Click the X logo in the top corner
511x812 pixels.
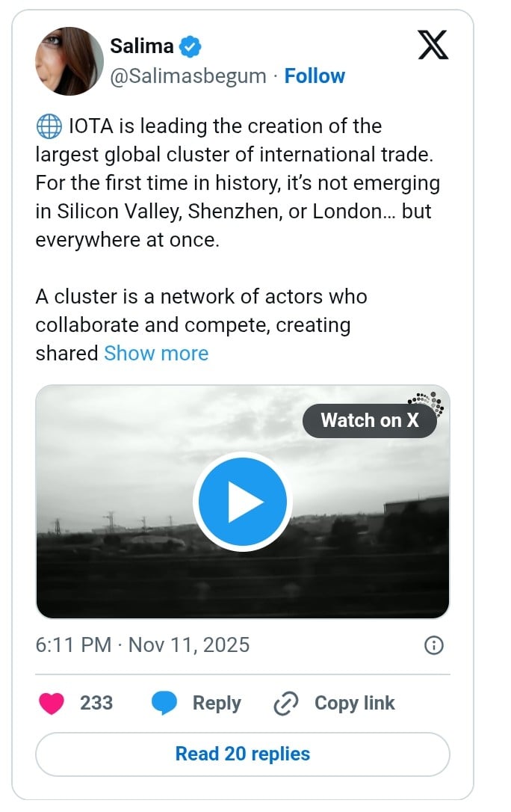pos(433,46)
